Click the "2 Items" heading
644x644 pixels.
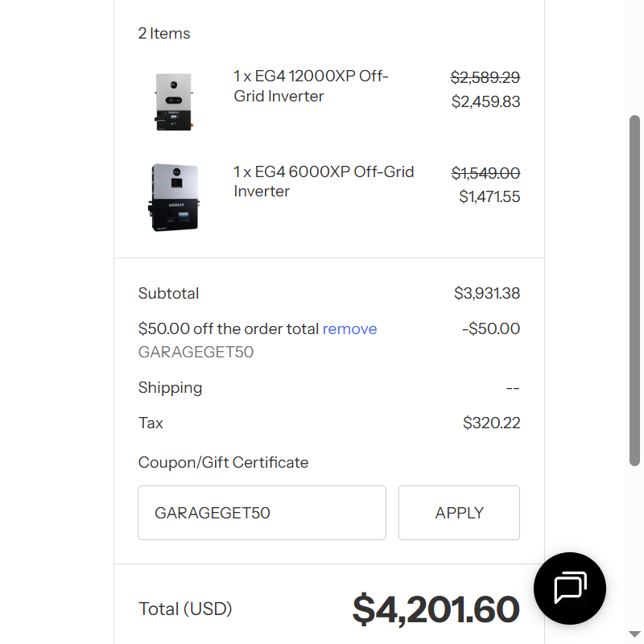(x=164, y=33)
